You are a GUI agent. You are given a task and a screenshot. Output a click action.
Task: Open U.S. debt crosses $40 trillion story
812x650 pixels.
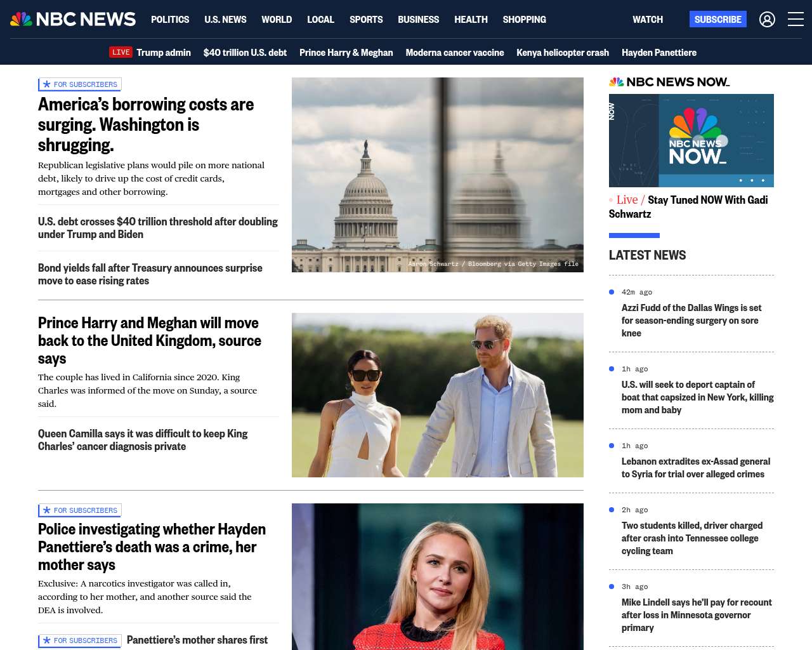(x=158, y=228)
